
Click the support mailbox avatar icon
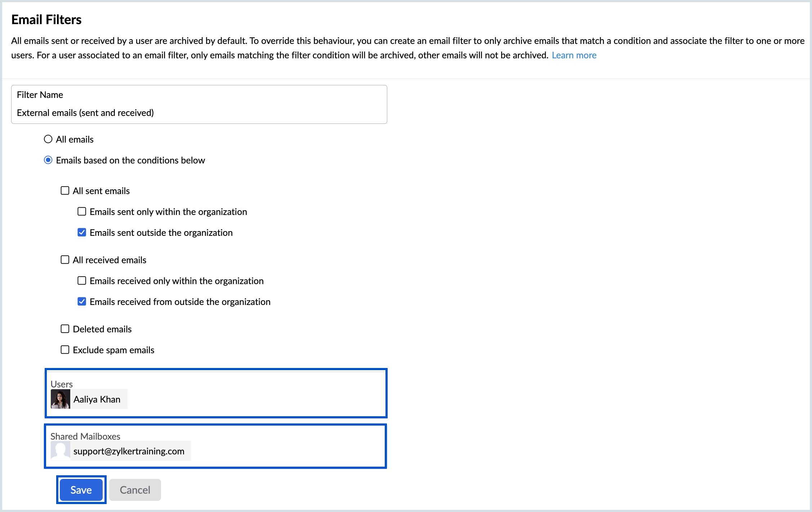tap(60, 451)
